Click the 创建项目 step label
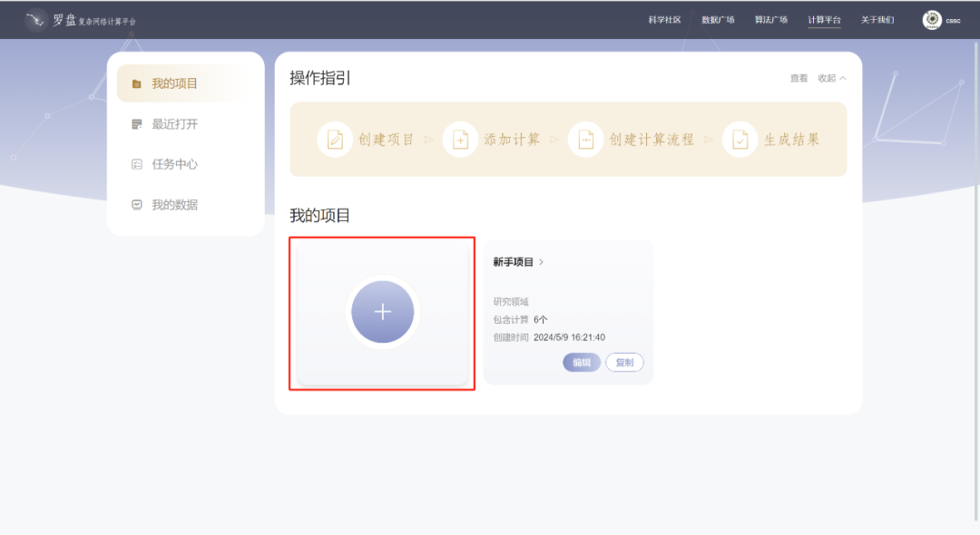 tap(386, 140)
